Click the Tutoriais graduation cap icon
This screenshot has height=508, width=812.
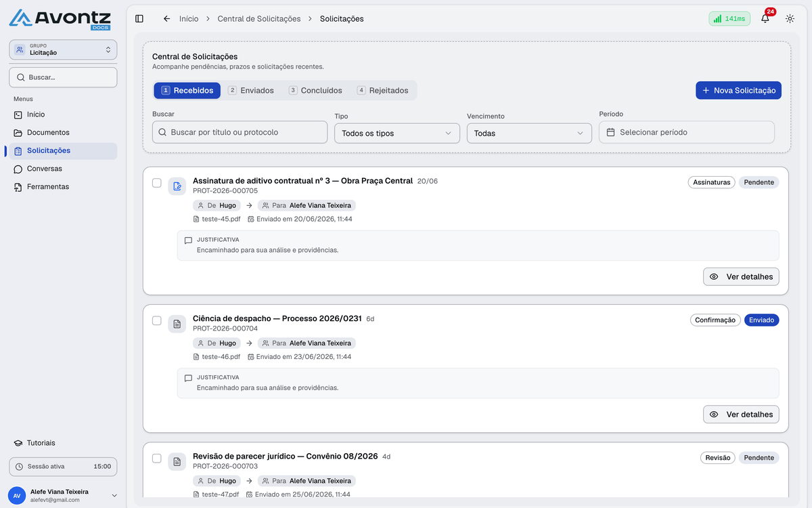point(18,443)
